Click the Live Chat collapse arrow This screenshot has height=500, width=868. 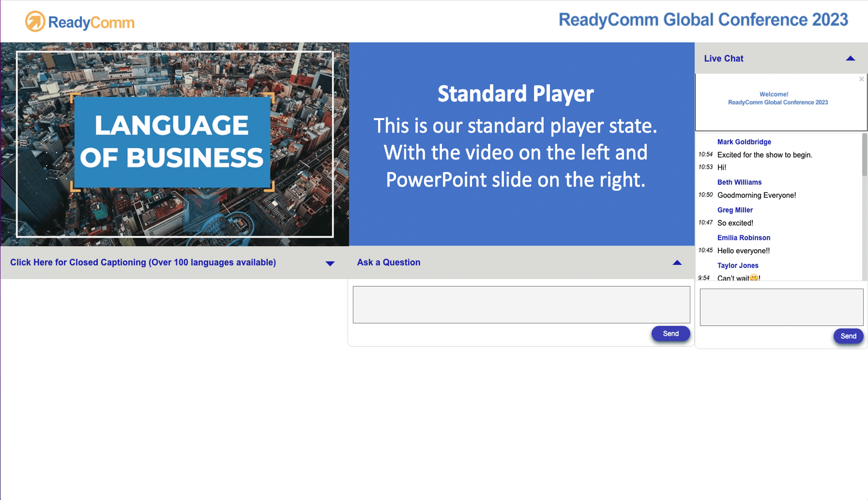(x=851, y=58)
